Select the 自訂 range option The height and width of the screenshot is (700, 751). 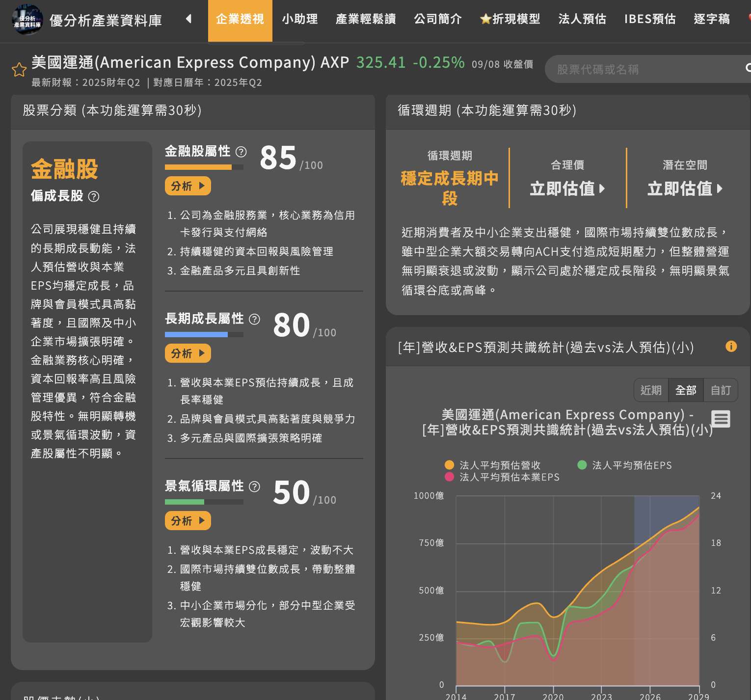click(721, 390)
